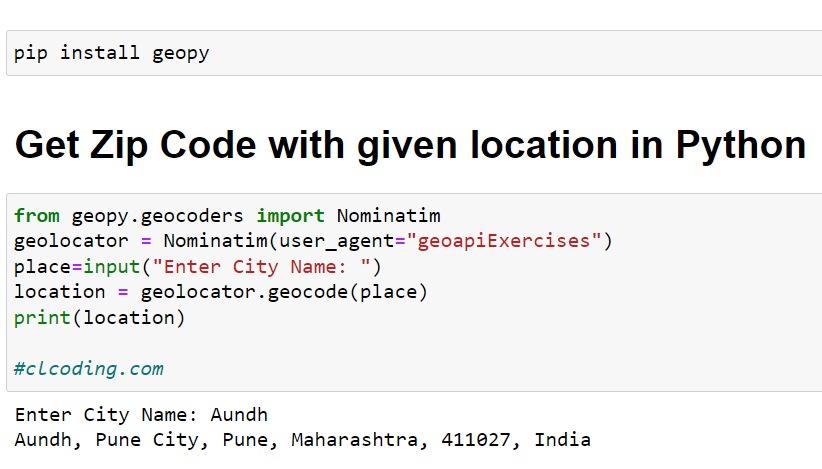Click the zip code 411027 in output

coord(475,440)
